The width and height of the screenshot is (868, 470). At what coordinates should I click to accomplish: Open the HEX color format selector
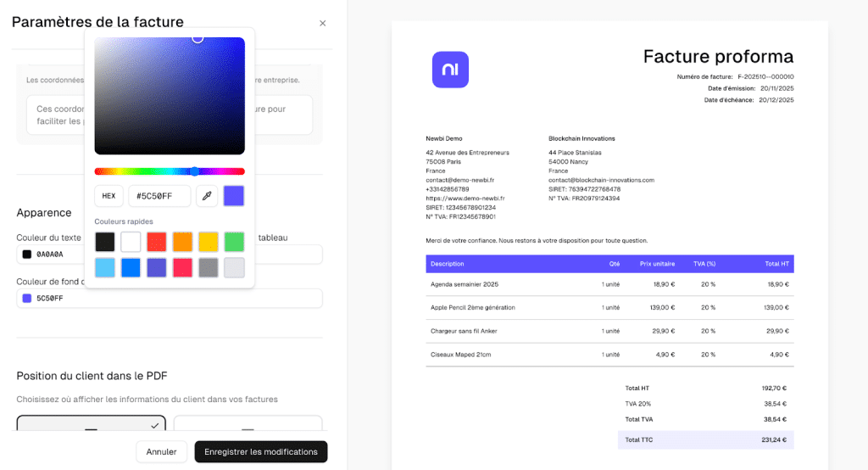[108, 196]
